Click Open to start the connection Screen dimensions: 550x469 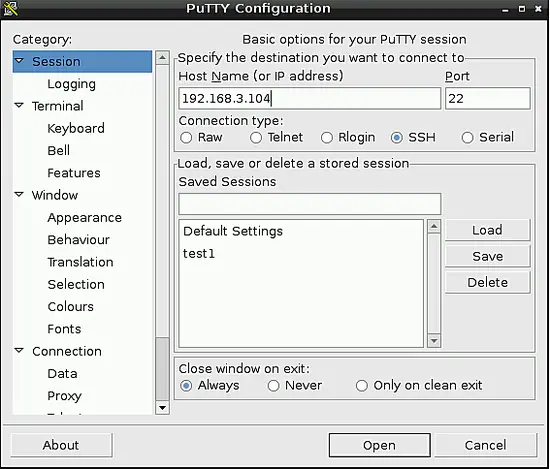click(380, 445)
